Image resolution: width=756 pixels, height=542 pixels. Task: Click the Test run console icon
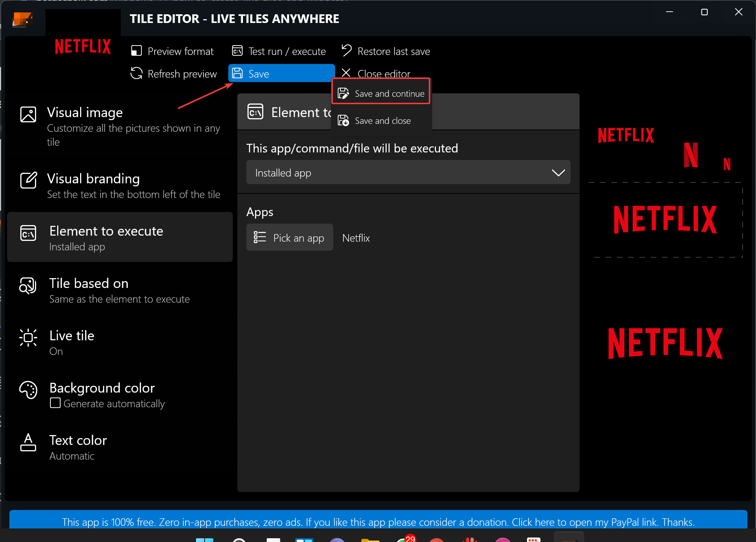[x=237, y=51]
